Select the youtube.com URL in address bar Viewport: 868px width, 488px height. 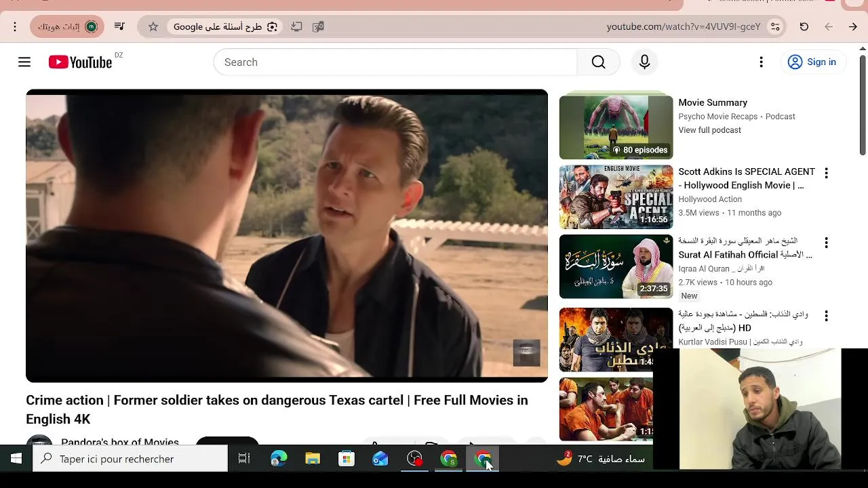tap(684, 26)
